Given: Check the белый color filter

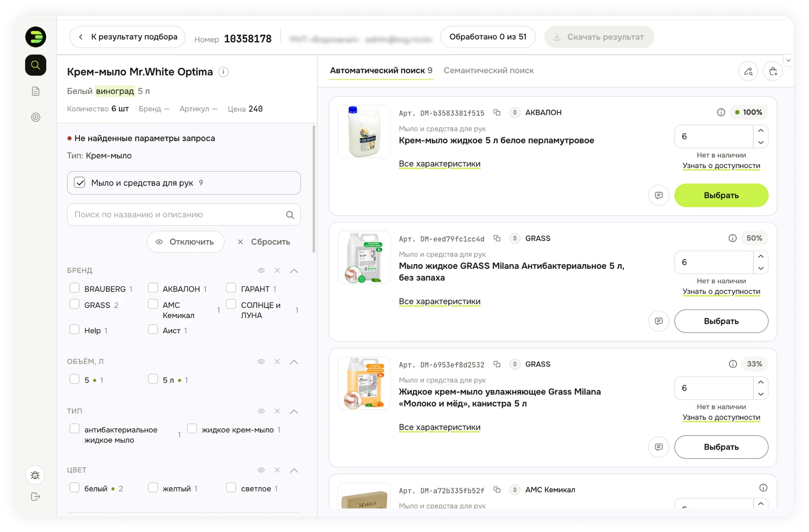Looking at the screenshot, I should pos(74,488).
